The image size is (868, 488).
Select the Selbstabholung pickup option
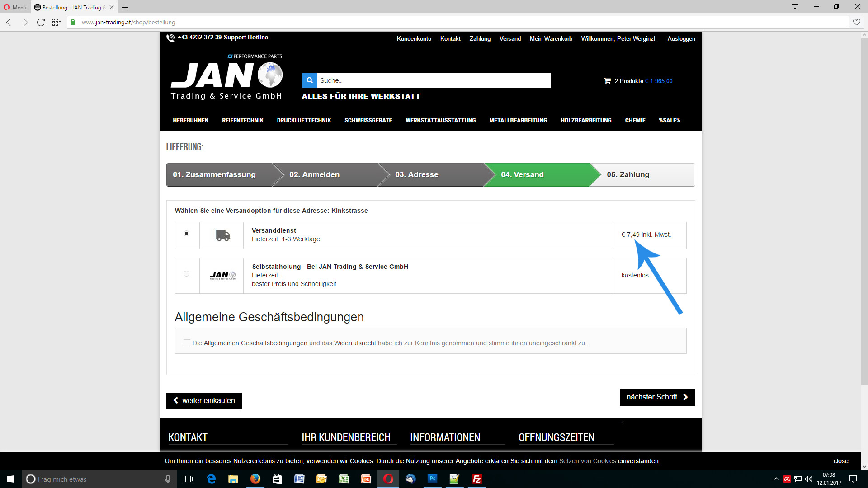[x=186, y=274]
